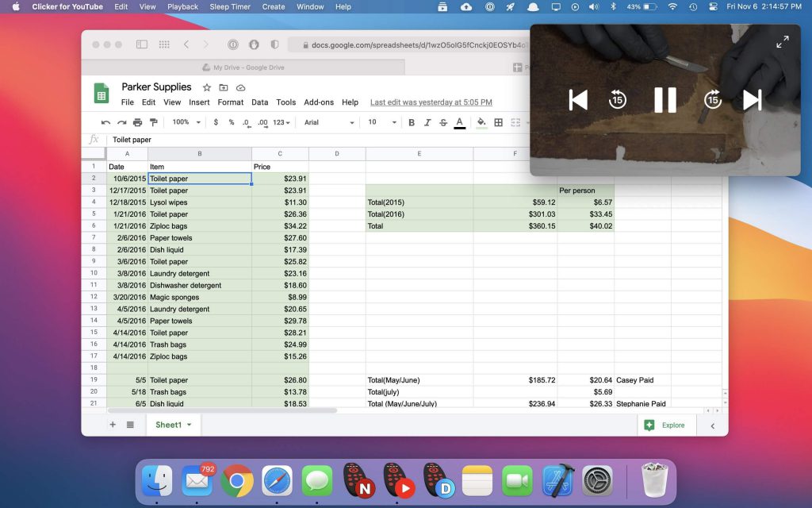The image size is (812, 508).
Task: Open the Data menu in Sheets
Action: coord(260,102)
